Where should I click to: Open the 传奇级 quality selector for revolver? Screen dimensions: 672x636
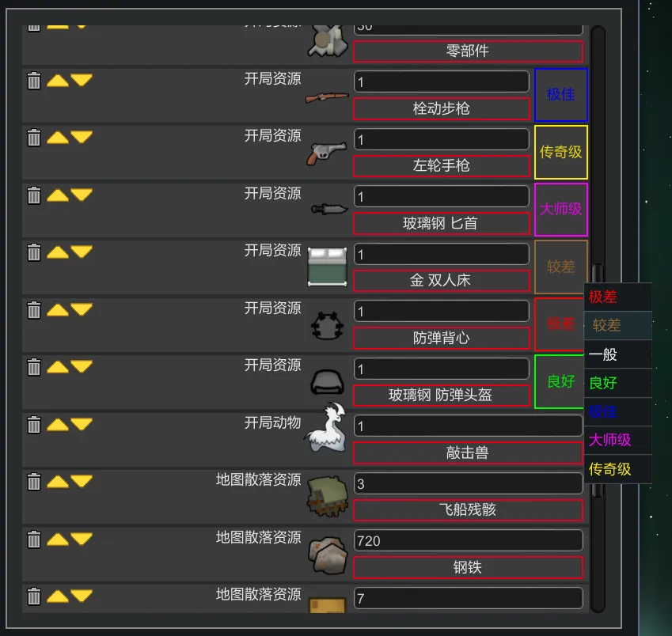[x=561, y=152]
